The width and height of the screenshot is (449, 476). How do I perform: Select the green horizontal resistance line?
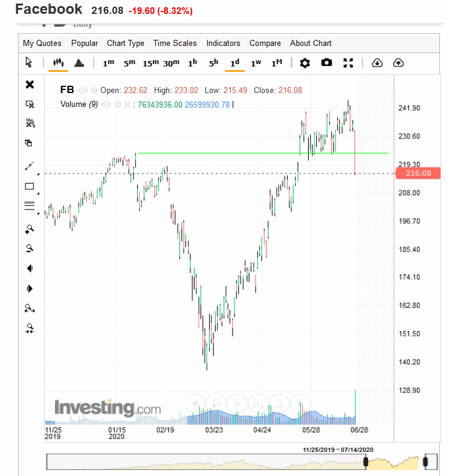tap(263, 153)
